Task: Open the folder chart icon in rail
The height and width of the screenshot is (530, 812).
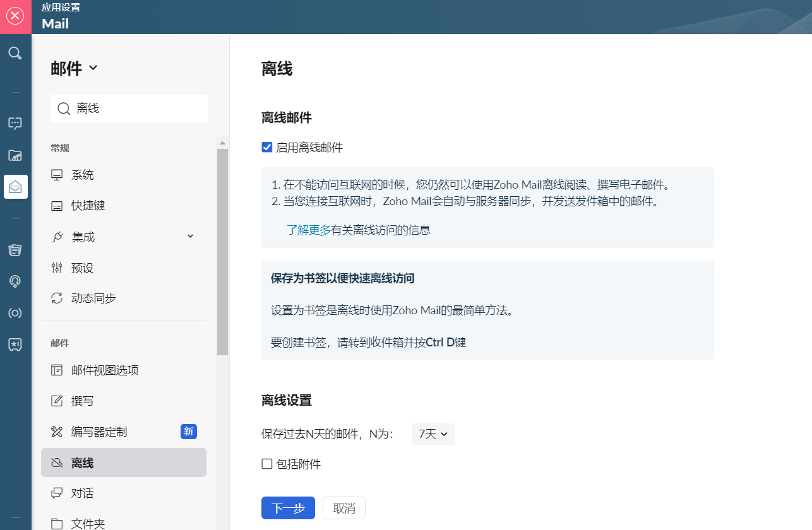Action: point(15,155)
